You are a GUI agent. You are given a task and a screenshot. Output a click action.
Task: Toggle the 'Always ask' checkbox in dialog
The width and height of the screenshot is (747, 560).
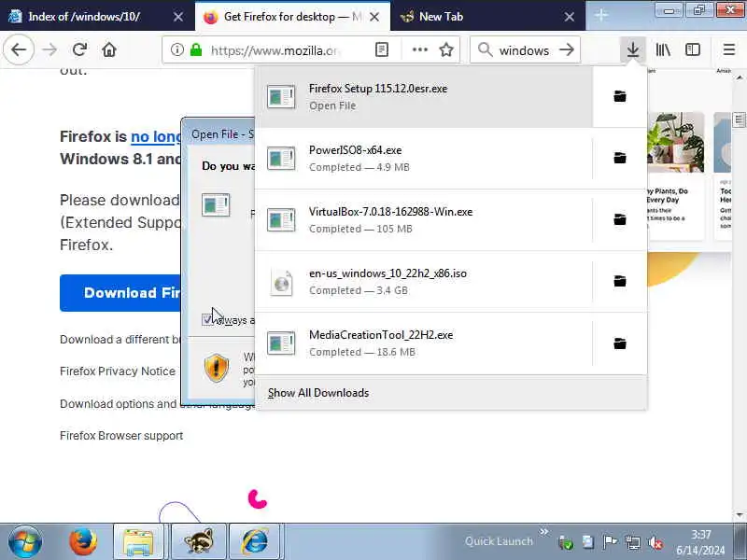206,319
